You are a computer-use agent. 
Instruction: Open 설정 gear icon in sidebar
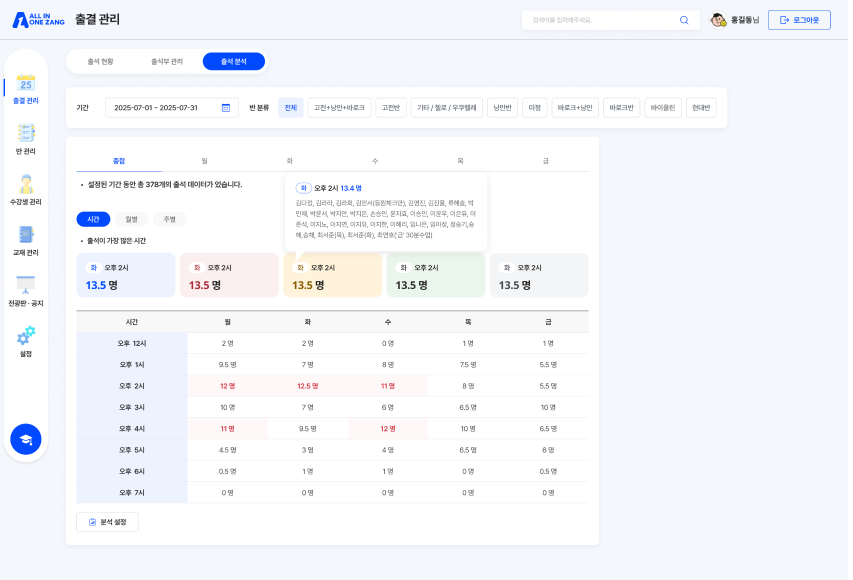(26, 336)
